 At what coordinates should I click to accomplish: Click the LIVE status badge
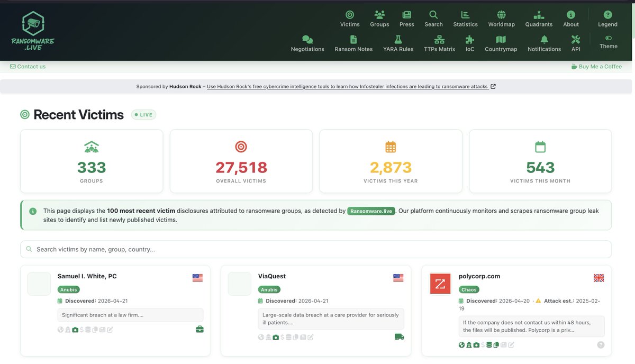coord(144,115)
